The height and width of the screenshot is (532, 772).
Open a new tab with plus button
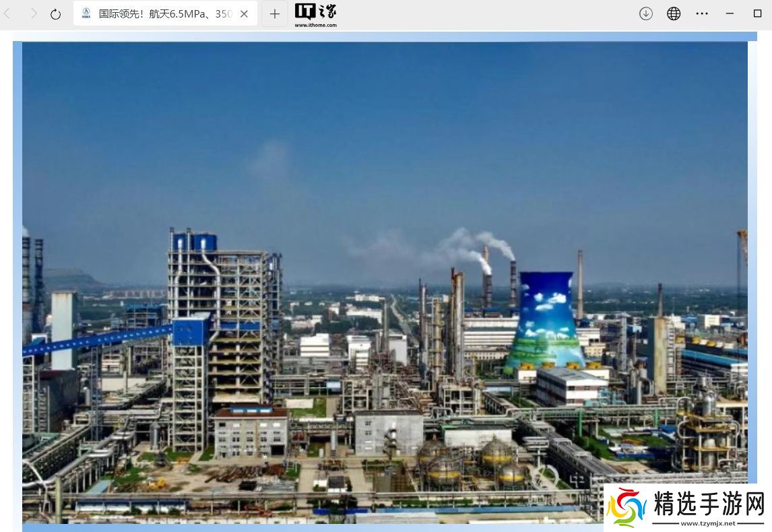[x=274, y=13]
